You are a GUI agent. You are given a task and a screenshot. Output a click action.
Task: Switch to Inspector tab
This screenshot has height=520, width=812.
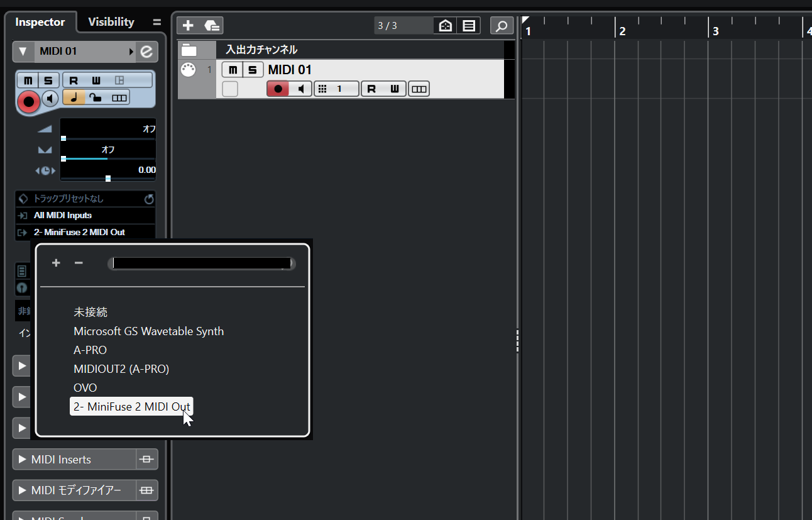click(x=40, y=22)
